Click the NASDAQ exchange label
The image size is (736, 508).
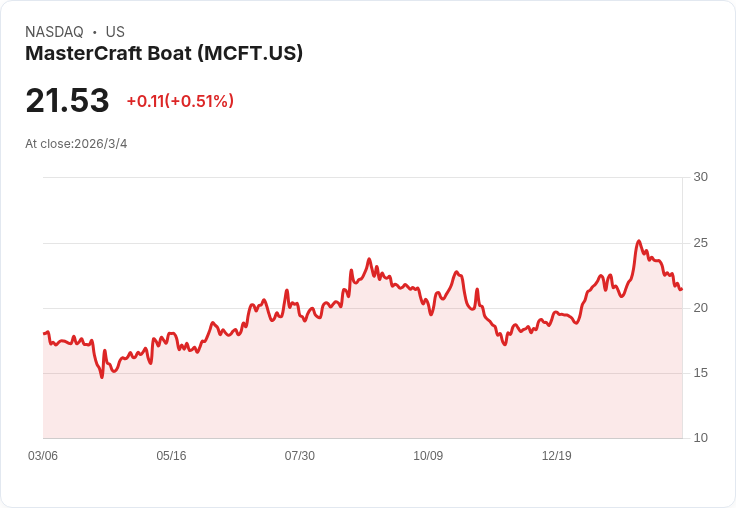pyautogui.click(x=54, y=32)
